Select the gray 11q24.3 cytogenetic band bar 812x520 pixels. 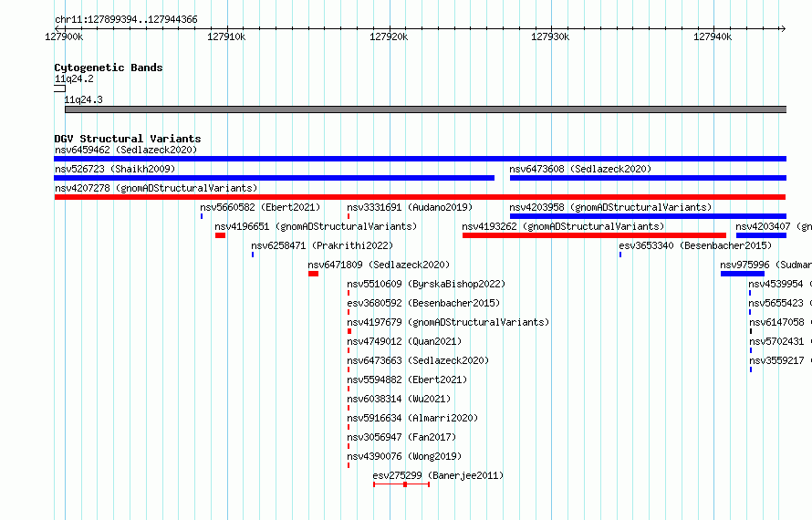(x=426, y=109)
